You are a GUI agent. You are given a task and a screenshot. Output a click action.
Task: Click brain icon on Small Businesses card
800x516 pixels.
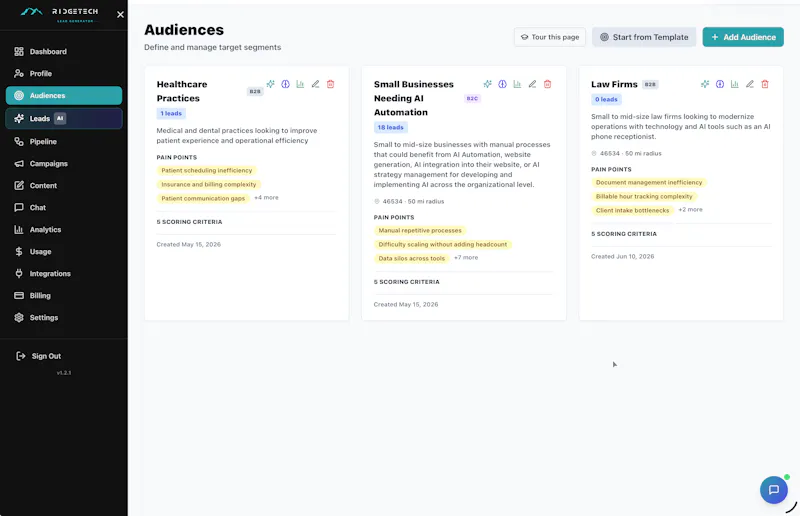[503, 84]
